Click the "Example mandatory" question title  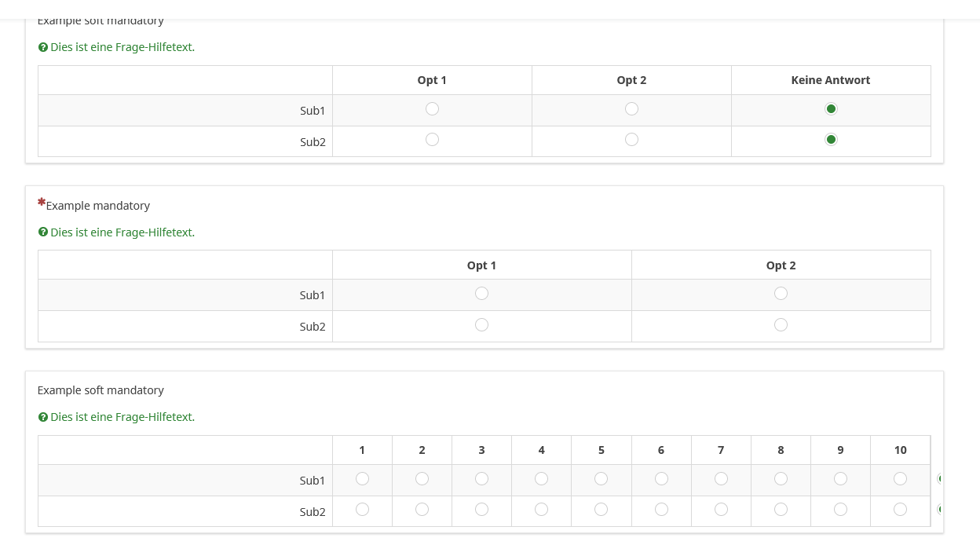coord(98,206)
